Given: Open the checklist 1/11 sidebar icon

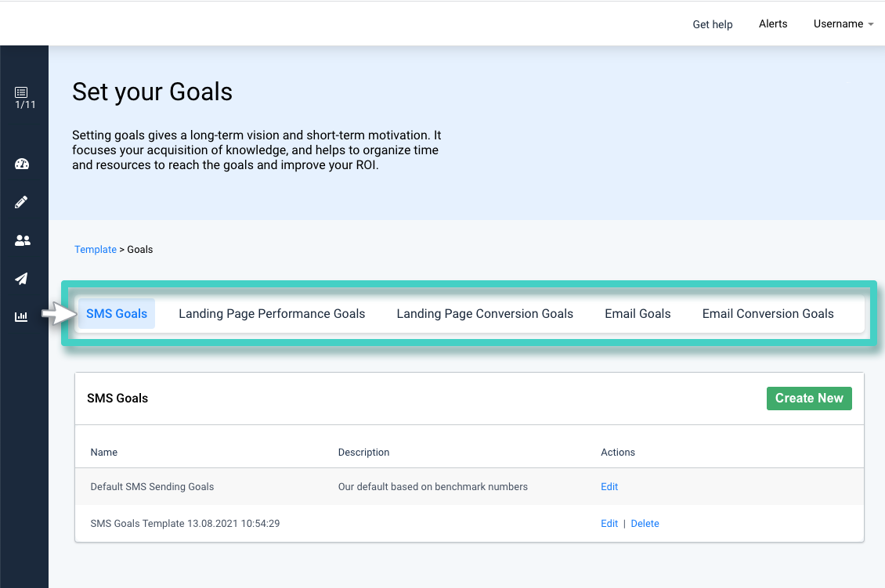Looking at the screenshot, I should (24, 98).
